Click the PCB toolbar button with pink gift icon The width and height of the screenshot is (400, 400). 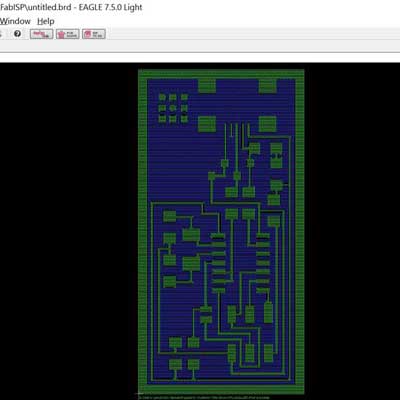(68, 34)
